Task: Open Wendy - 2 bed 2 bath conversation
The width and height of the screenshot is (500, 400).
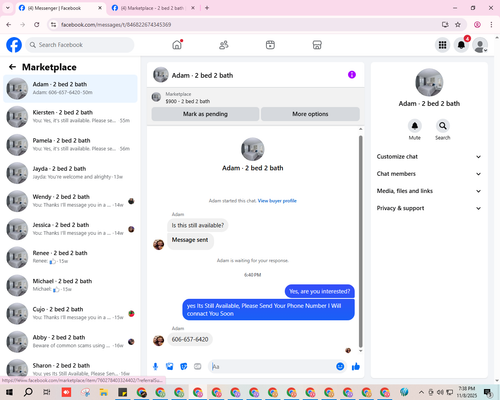Action: [70, 201]
